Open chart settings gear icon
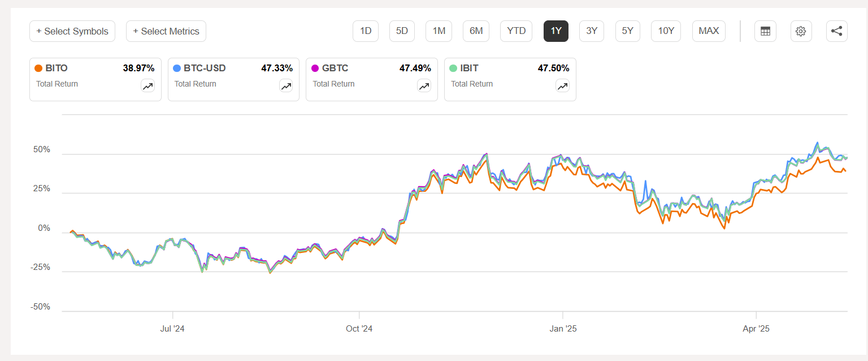The width and height of the screenshot is (868, 361). (x=801, y=31)
